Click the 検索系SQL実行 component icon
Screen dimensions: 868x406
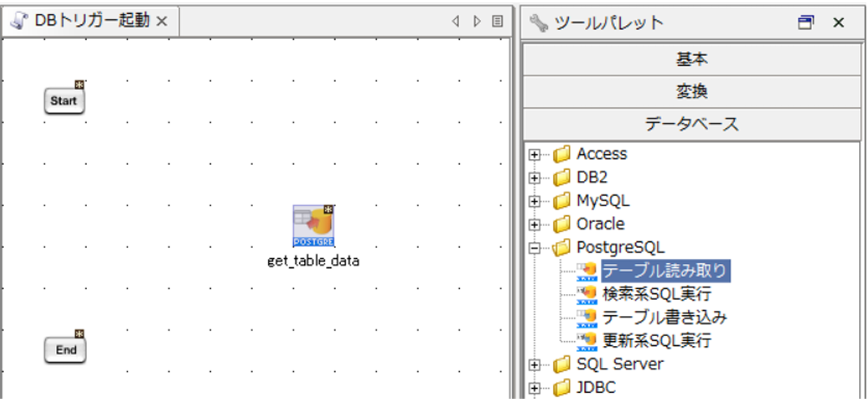(587, 295)
